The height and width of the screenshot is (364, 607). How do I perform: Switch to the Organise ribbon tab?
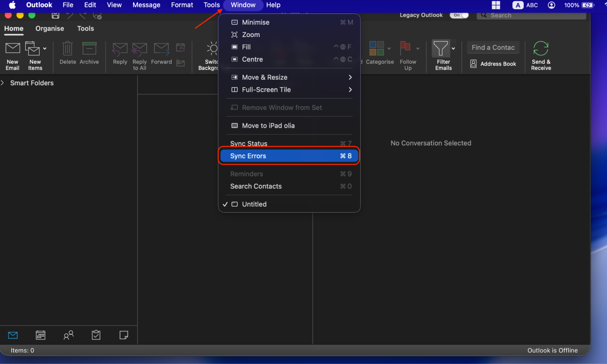[x=50, y=29]
